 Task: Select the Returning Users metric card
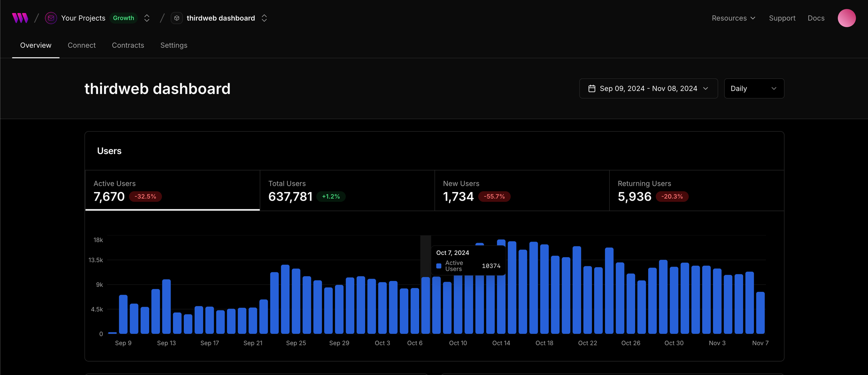[696, 191]
